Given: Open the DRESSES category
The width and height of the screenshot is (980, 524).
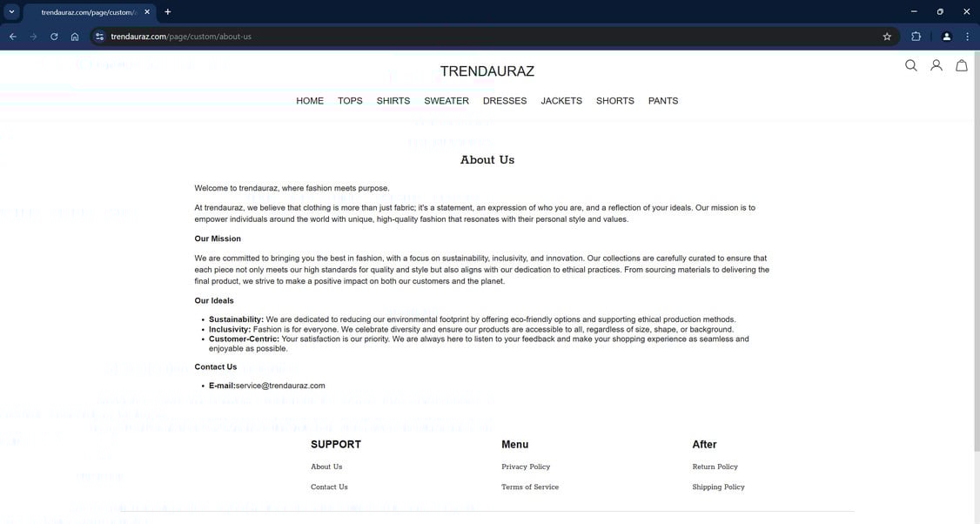Looking at the screenshot, I should 505,101.
